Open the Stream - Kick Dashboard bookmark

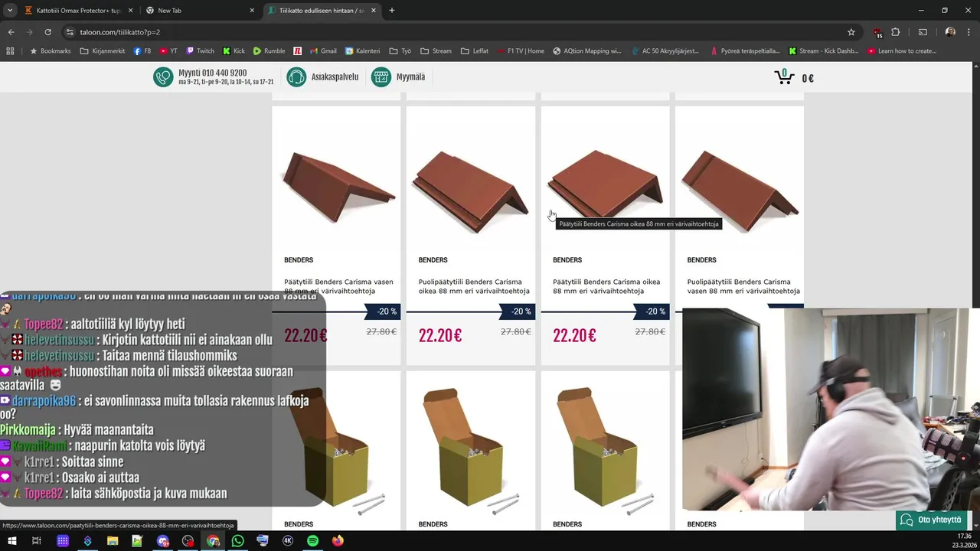pos(823,51)
